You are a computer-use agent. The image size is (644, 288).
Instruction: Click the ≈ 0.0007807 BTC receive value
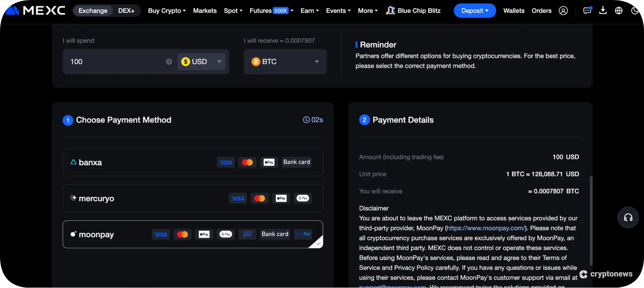[553, 191]
